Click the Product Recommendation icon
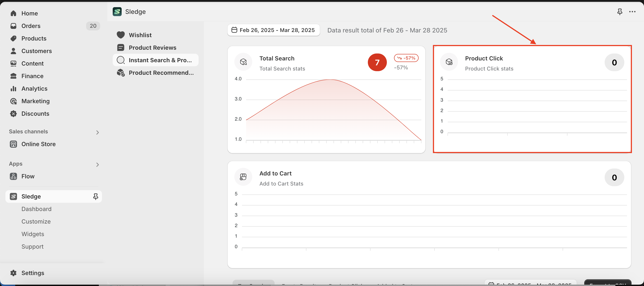The height and width of the screenshot is (286, 644). point(121,73)
